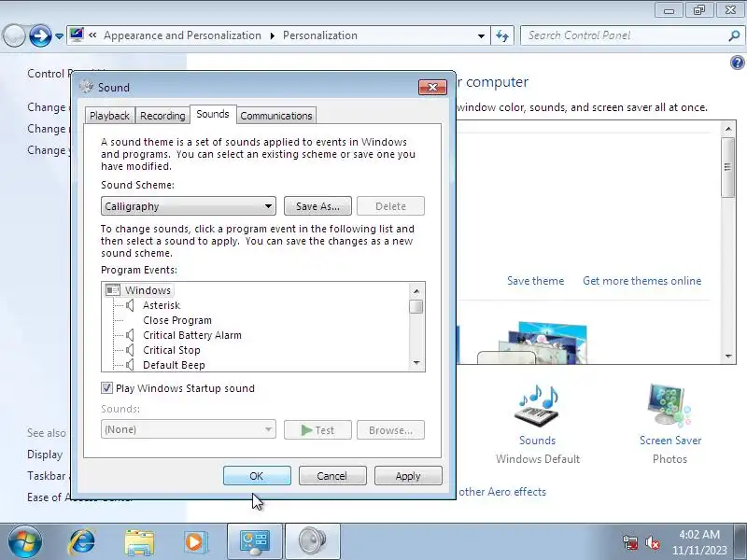Image resolution: width=747 pixels, height=560 pixels.
Task: Click the Critical Battery Alarm speaker icon
Action: (x=130, y=335)
